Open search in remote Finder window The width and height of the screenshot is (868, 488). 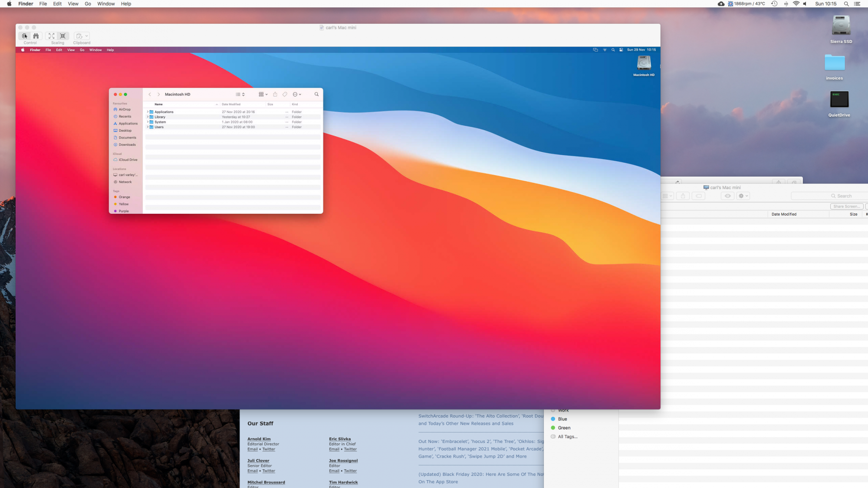316,94
